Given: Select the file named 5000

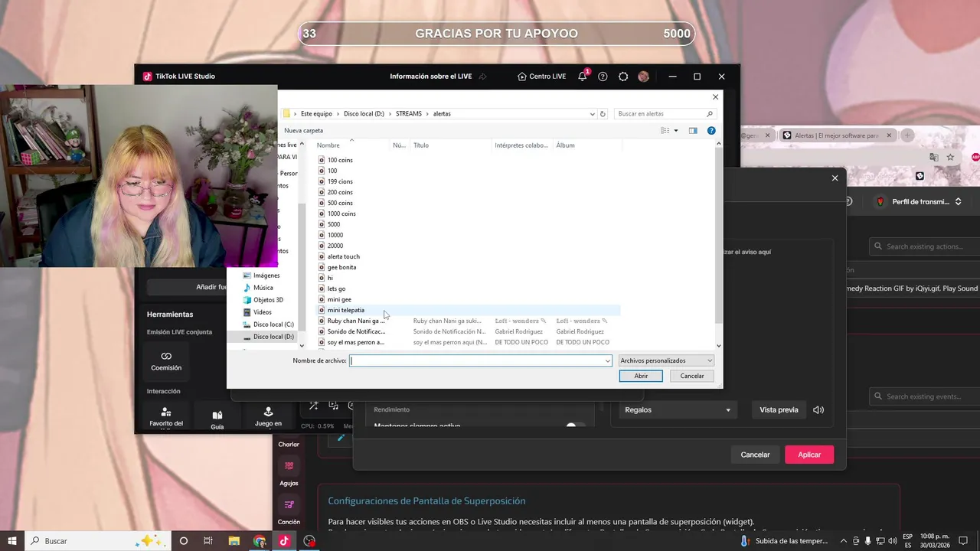Looking at the screenshot, I should point(334,224).
